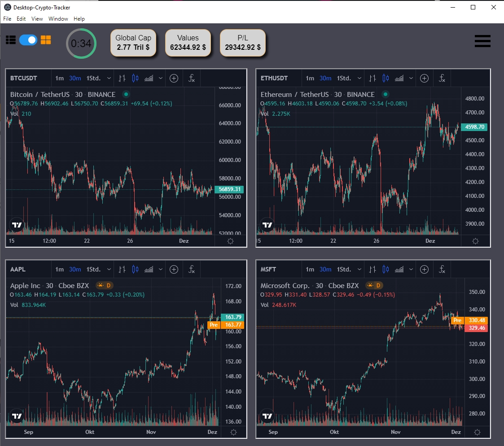The width and height of the screenshot is (504, 446).
Task: Open the Edit menu
Action: point(21,19)
